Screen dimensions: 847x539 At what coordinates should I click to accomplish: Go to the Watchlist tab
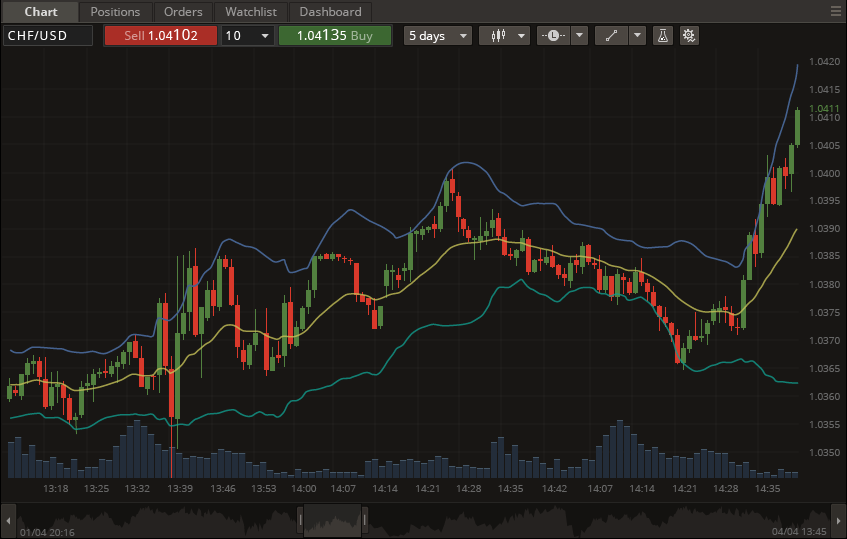click(x=251, y=11)
